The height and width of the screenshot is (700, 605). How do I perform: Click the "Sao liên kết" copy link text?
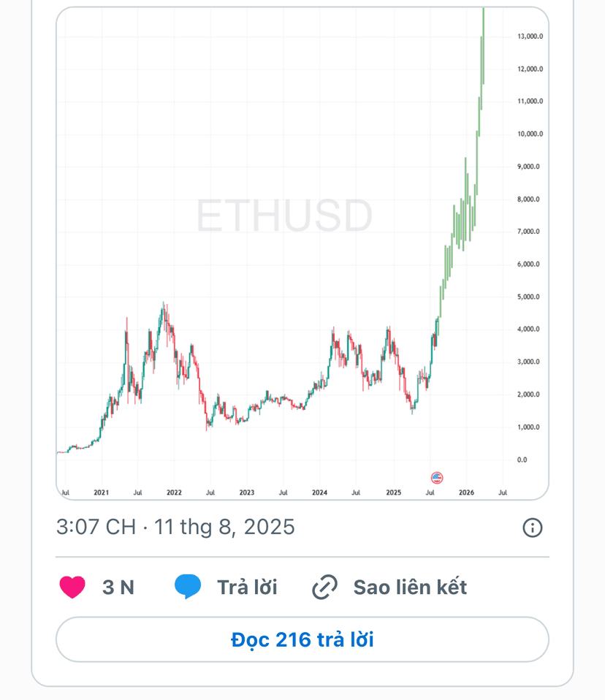pos(410,587)
